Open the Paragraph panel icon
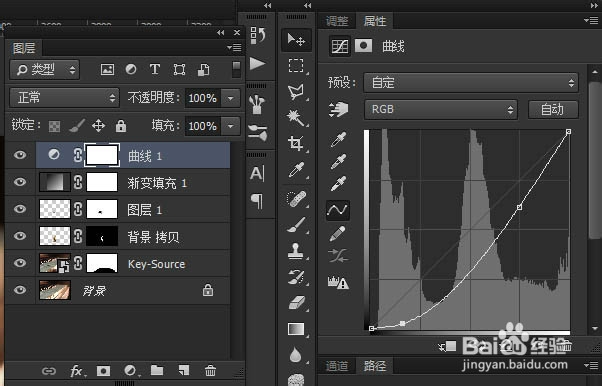The image size is (602, 386). (x=257, y=200)
